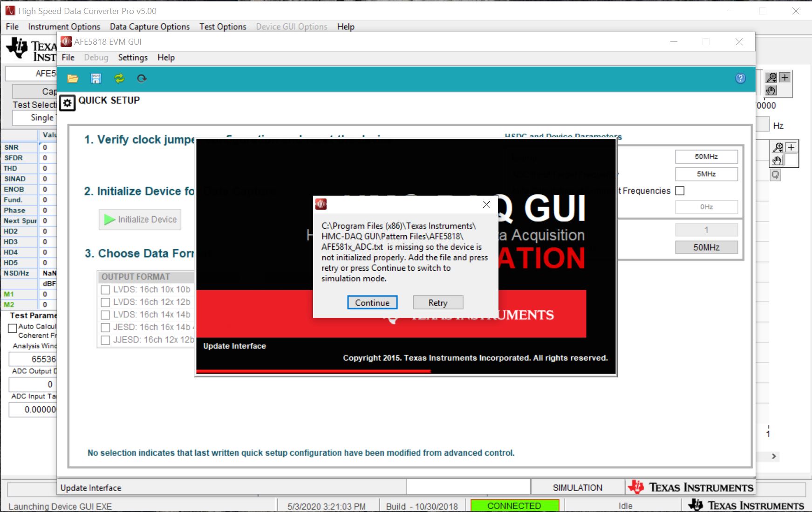Open the Single Tone test selection dropdown
Viewport: 812px width, 512px height.
click(35, 118)
